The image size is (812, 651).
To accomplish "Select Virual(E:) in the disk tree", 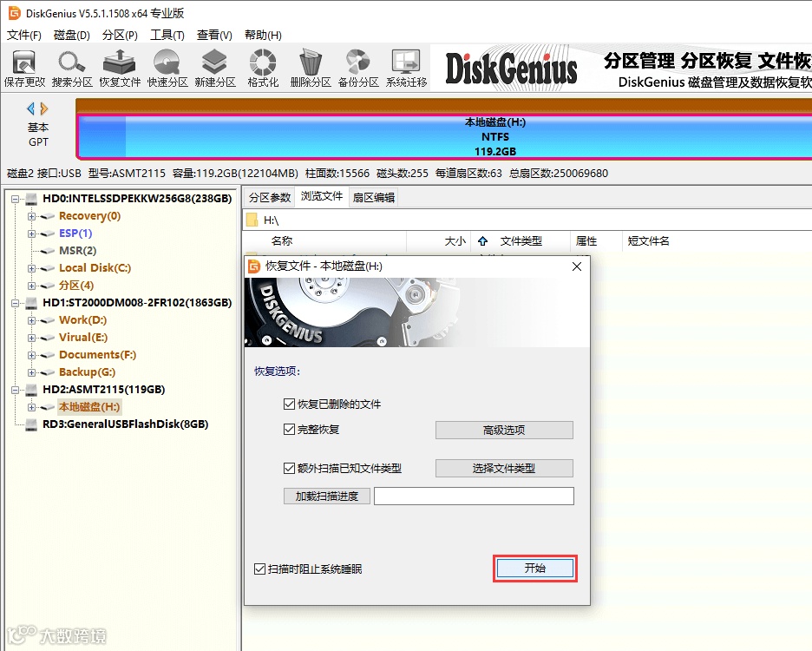I will pos(83,338).
